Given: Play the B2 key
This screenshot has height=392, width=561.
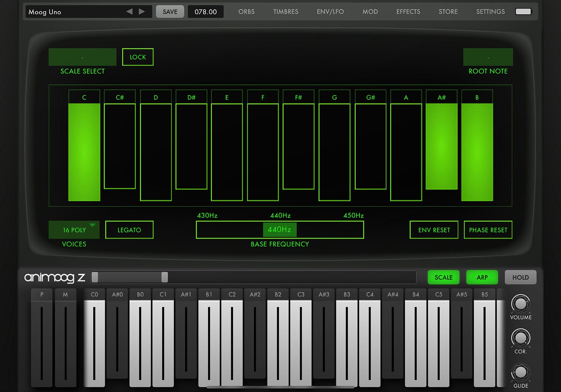Looking at the screenshot, I should pyautogui.click(x=278, y=338).
